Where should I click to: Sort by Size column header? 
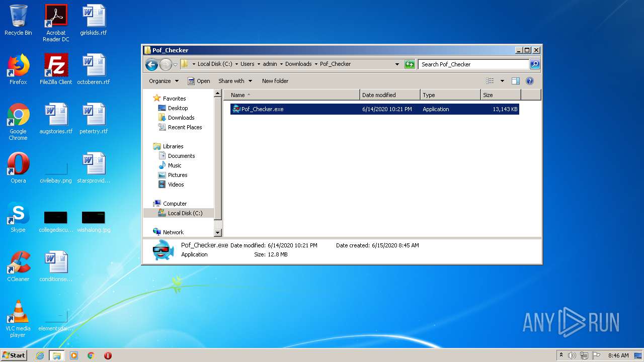501,95
